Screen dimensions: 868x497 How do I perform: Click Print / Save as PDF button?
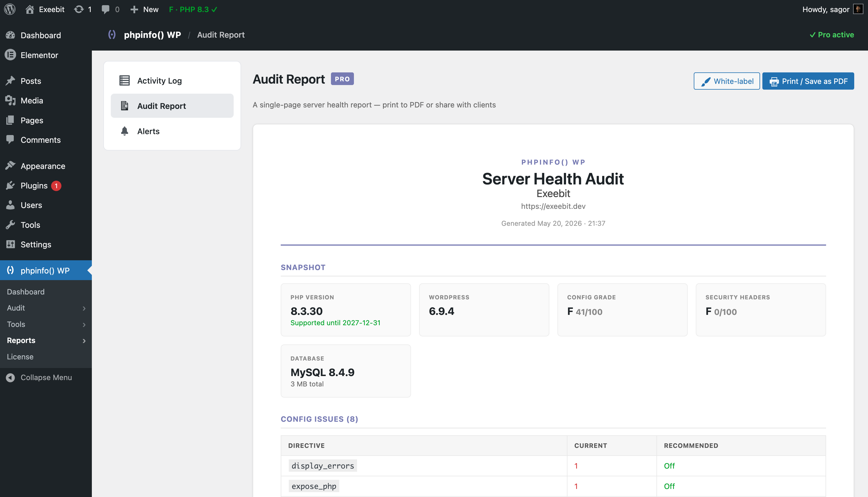point(808,81)
